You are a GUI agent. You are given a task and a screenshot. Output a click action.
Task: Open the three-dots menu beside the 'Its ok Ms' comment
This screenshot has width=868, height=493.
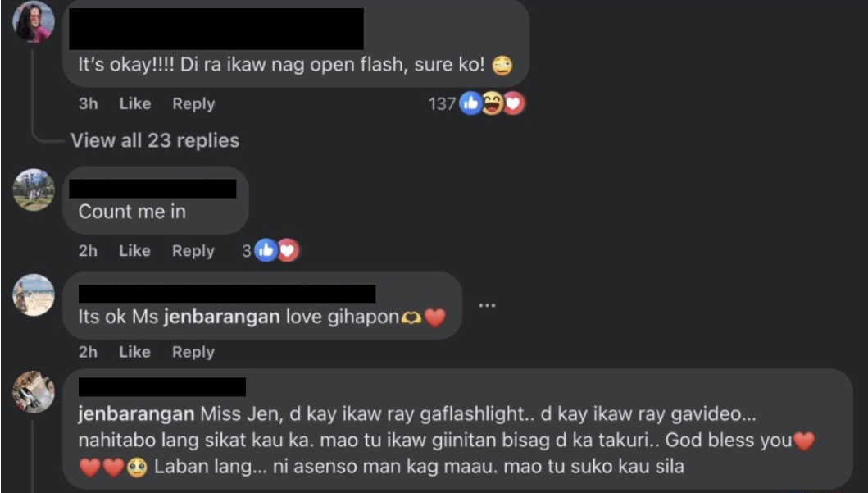(487, 305)
